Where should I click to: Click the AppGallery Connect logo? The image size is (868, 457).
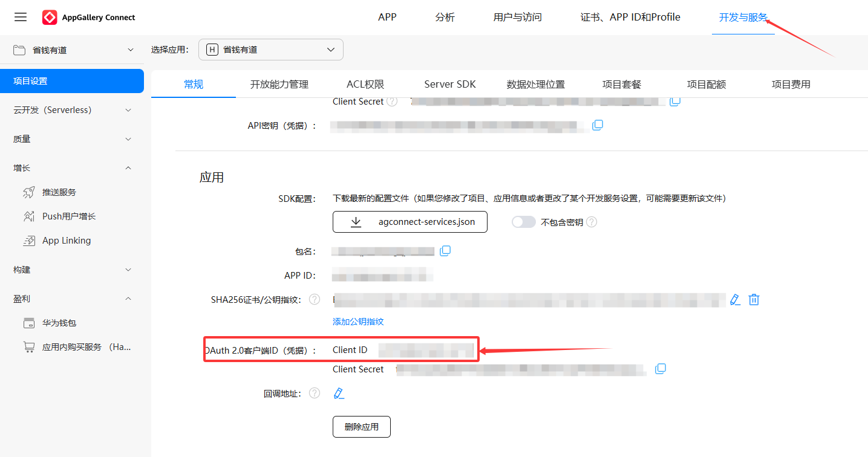click(50, 18)
